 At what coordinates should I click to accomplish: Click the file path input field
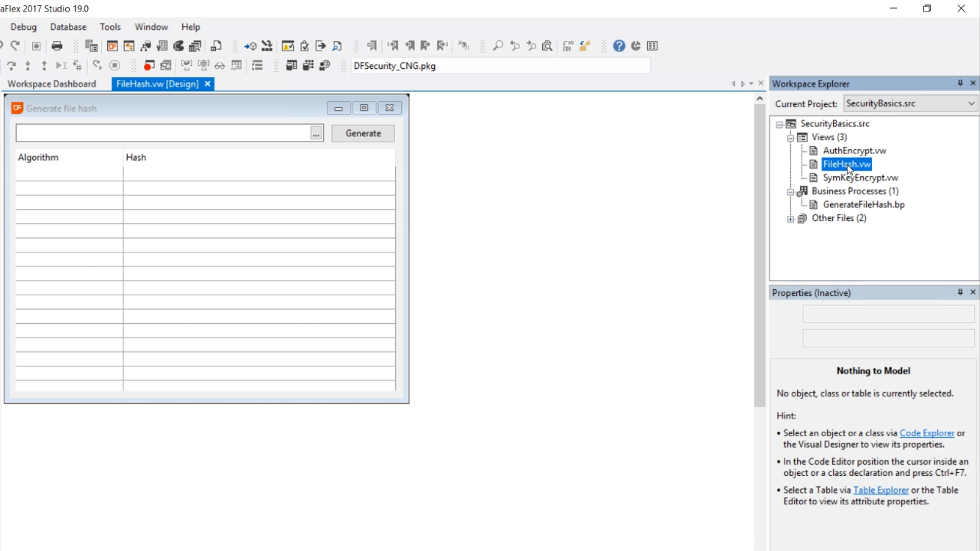[162, 133]
